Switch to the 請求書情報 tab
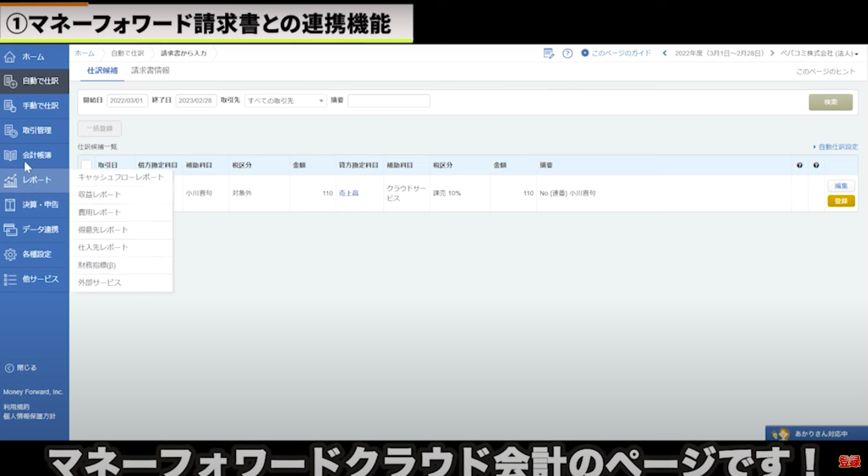Image resolution: width=868 pixels, height=476 pixels. pos(150,71)
